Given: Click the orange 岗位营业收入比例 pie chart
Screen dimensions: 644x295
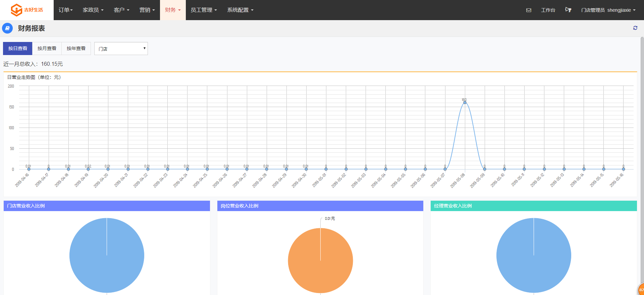Looking at the screenshot, I should [320, 260].
